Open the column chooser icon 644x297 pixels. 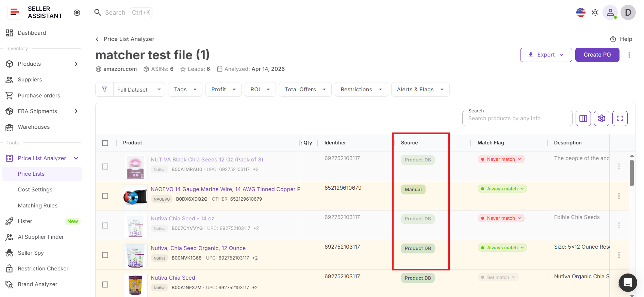pyautogui.click(x=583, y=119)
